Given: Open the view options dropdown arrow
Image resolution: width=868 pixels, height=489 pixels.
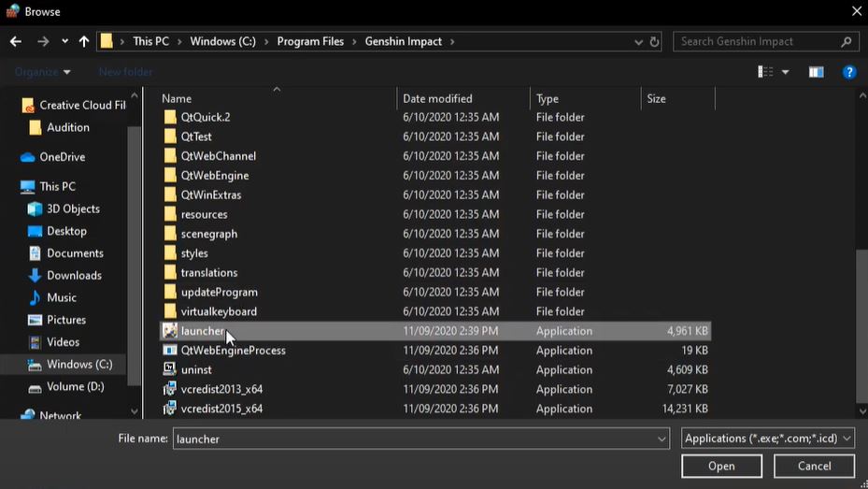Looking at the screenshot, I should pyautogui.click(x=785, y=73).
